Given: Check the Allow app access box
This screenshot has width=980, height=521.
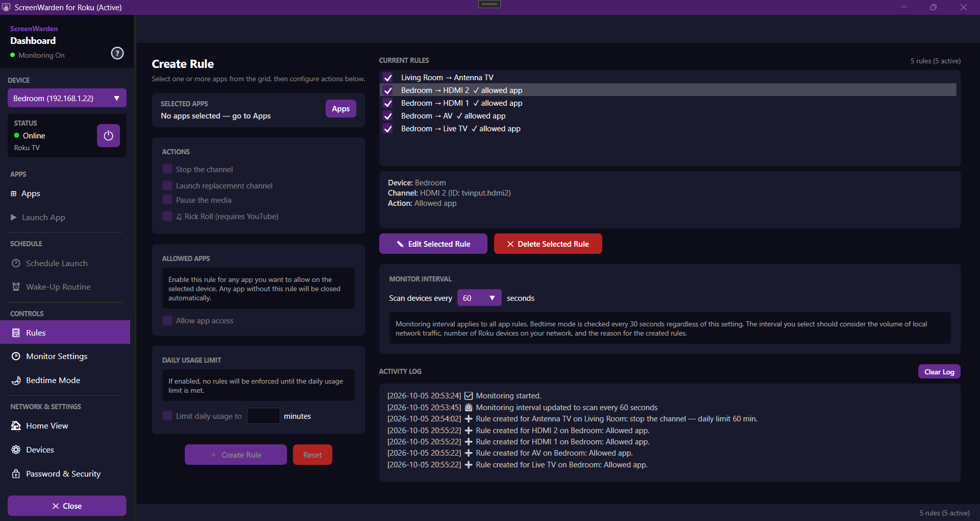Looking at the screenshot, I should 167,320.
